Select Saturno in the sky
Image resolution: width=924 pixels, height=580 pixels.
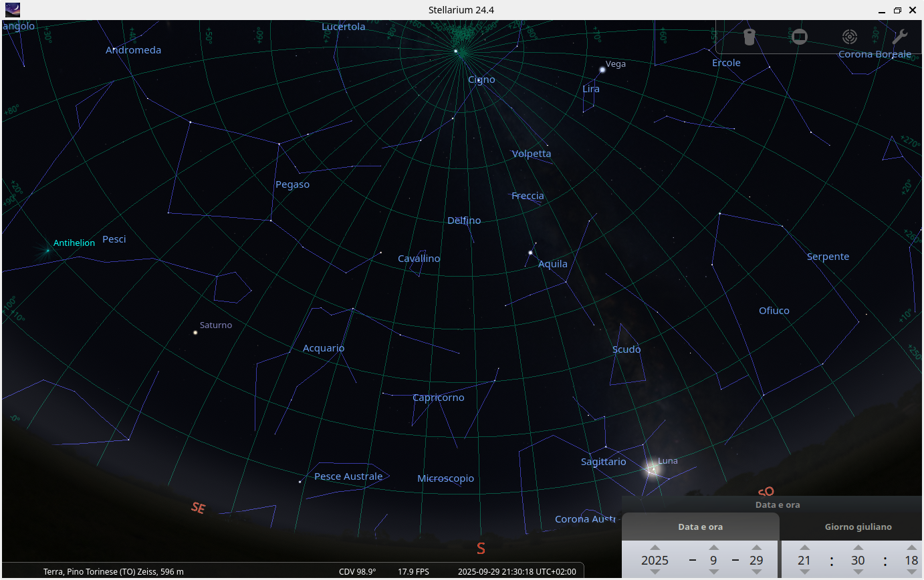195,331
